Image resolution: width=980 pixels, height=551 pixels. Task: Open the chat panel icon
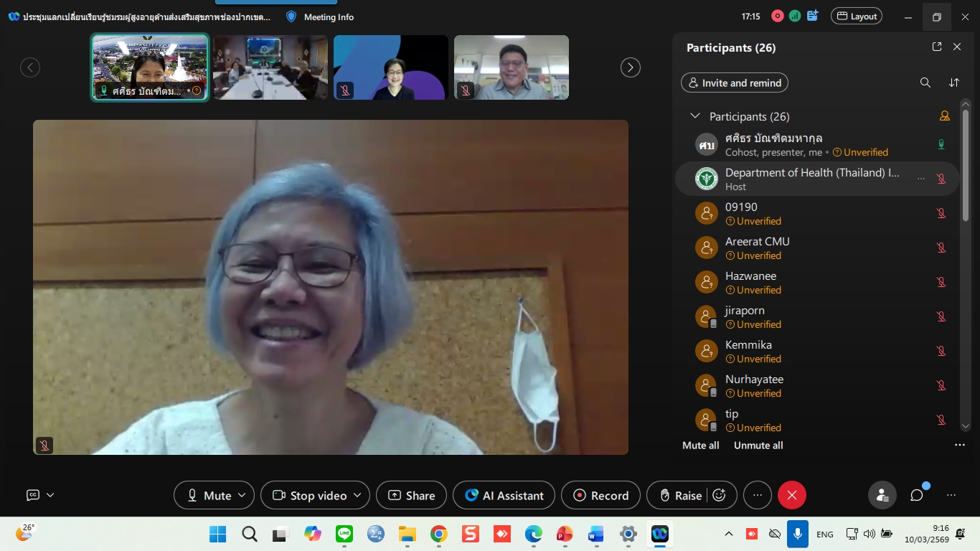click(x=916, y=495)
